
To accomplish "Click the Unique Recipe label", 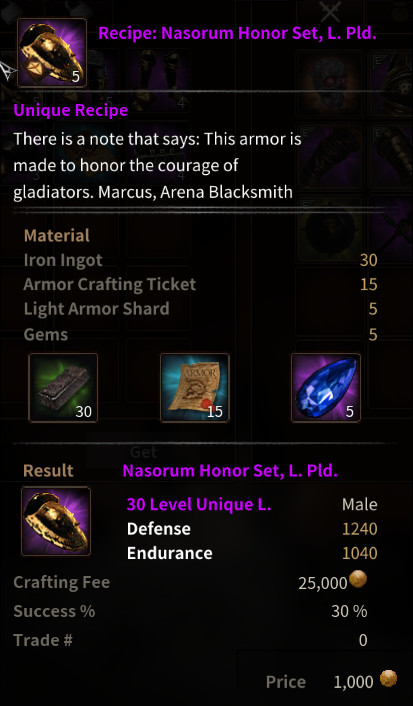I will (x=71, y=110).
